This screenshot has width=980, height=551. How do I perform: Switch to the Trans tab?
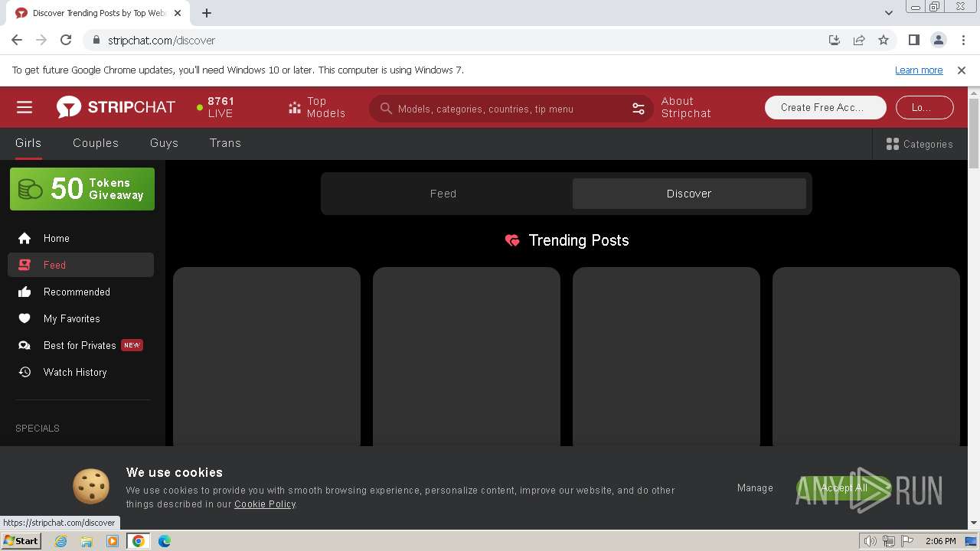click(225, 143)
